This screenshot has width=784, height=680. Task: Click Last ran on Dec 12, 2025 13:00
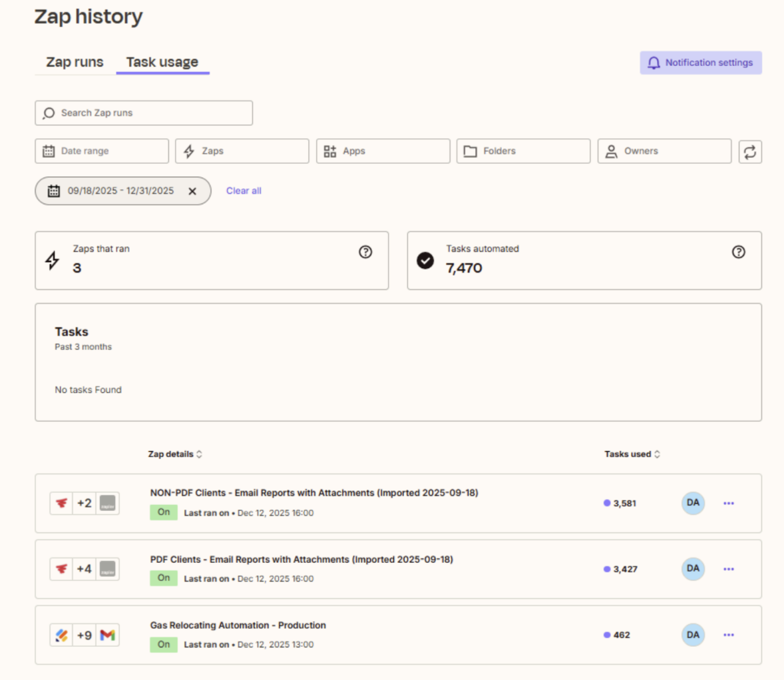coord(248,645)
